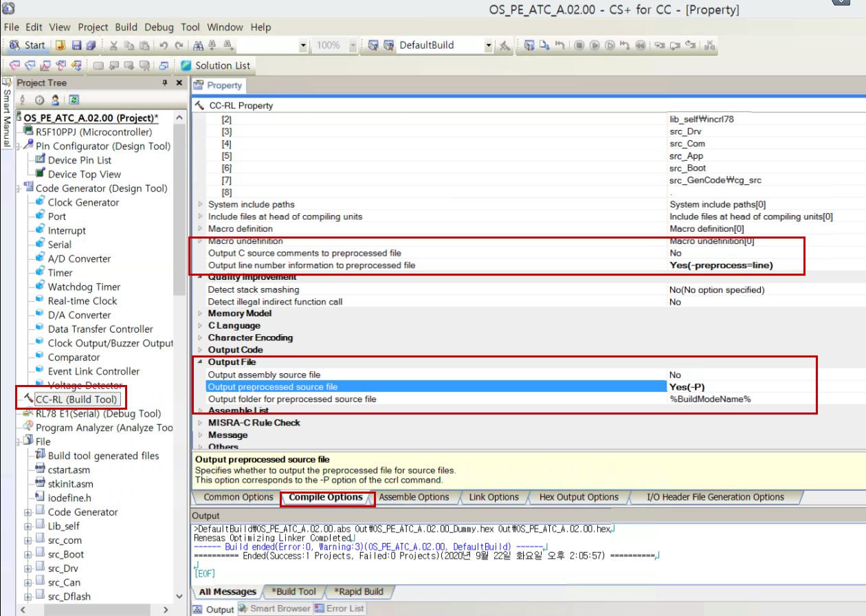Collapse the Output File category

click(199, 362)
